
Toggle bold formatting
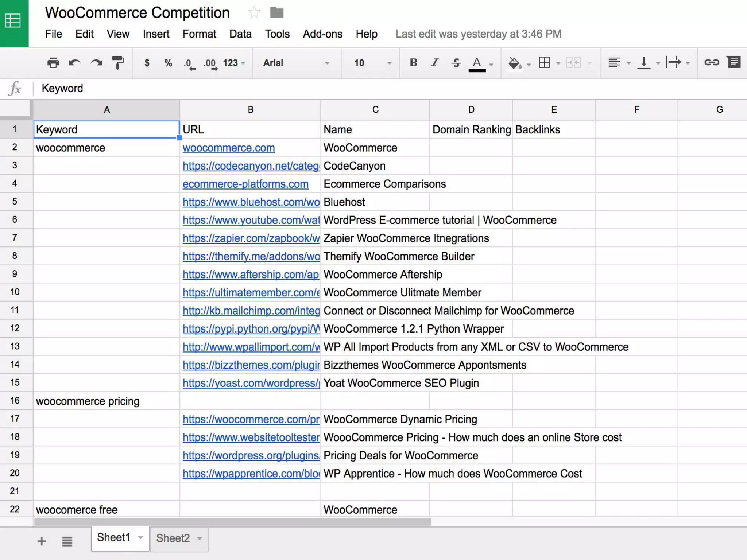[413, 63]
